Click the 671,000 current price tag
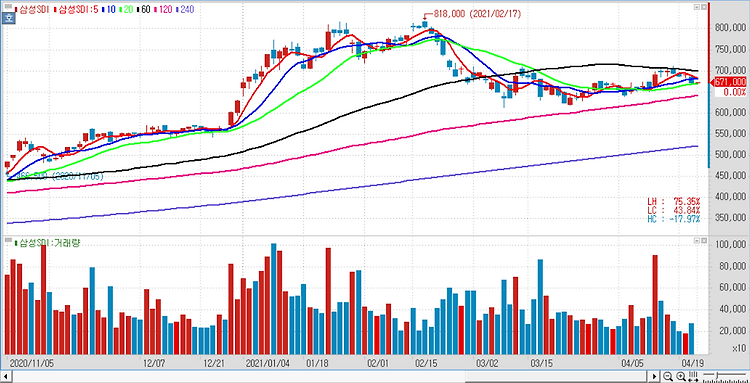The width and height of the screenshot is (750, 383). [729, 82]
